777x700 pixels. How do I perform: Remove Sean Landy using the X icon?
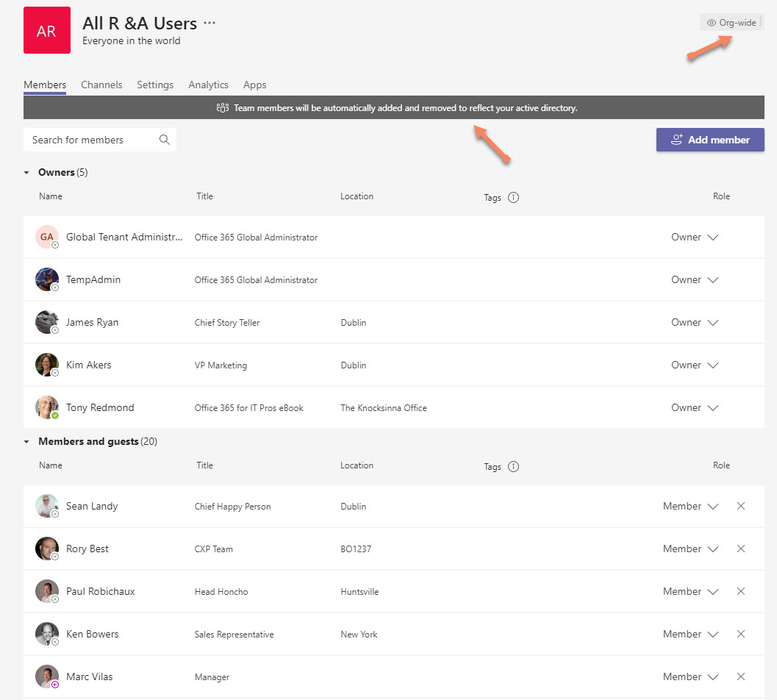click(740, 506)
